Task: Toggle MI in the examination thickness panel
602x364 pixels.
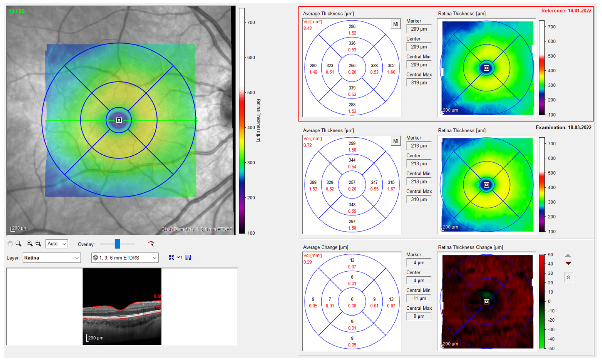Action: 396,141
